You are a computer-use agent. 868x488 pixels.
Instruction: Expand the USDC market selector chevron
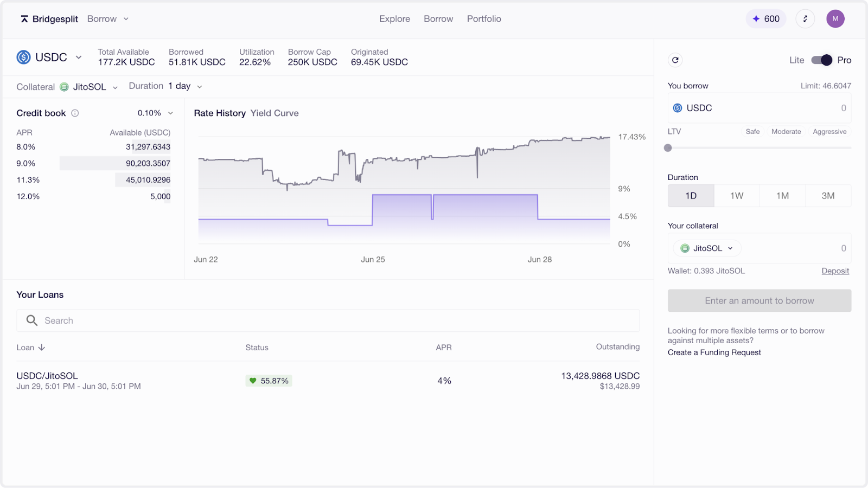[x=79, y=57]
